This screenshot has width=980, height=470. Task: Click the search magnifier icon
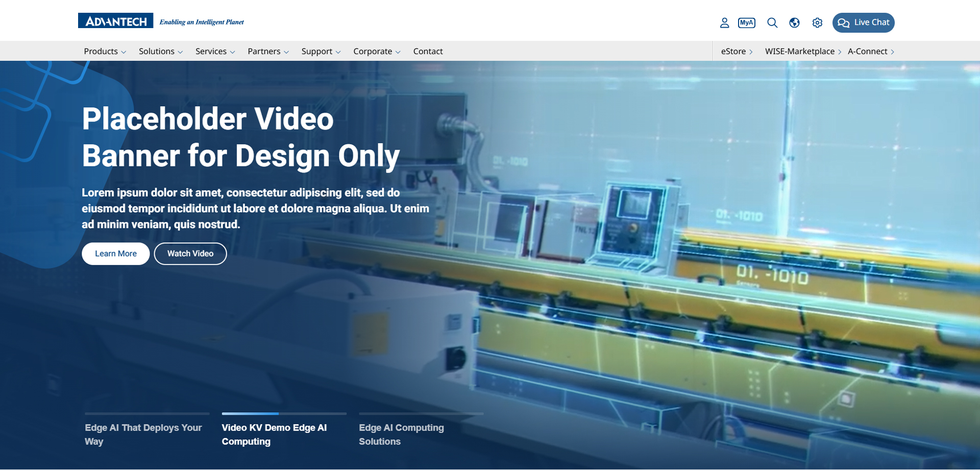point(772,22)
